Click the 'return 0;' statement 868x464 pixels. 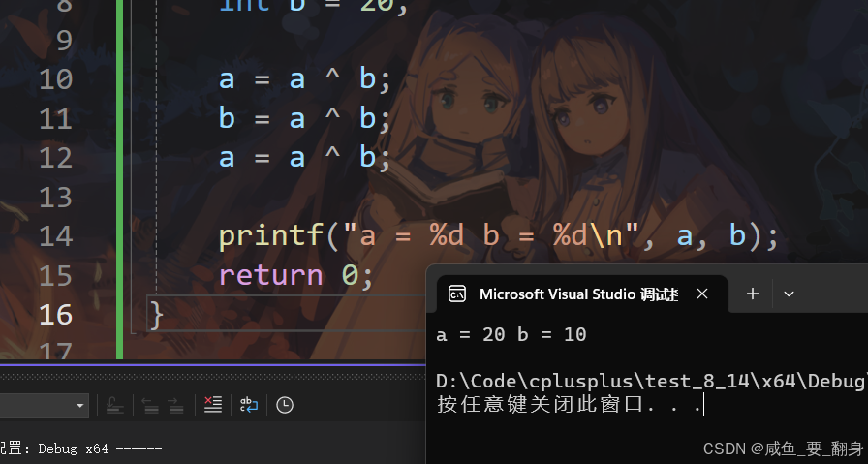tap(296, 275)
